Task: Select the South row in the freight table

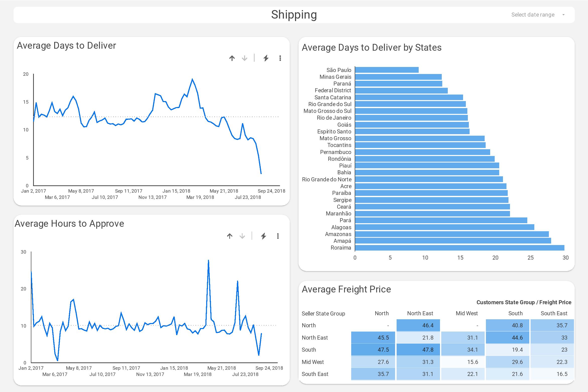Action: click(x=309, y=350)
